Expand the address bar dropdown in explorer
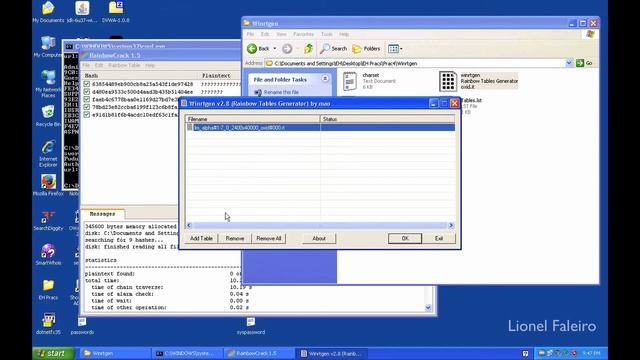640x360 pixels. point(569,63)
